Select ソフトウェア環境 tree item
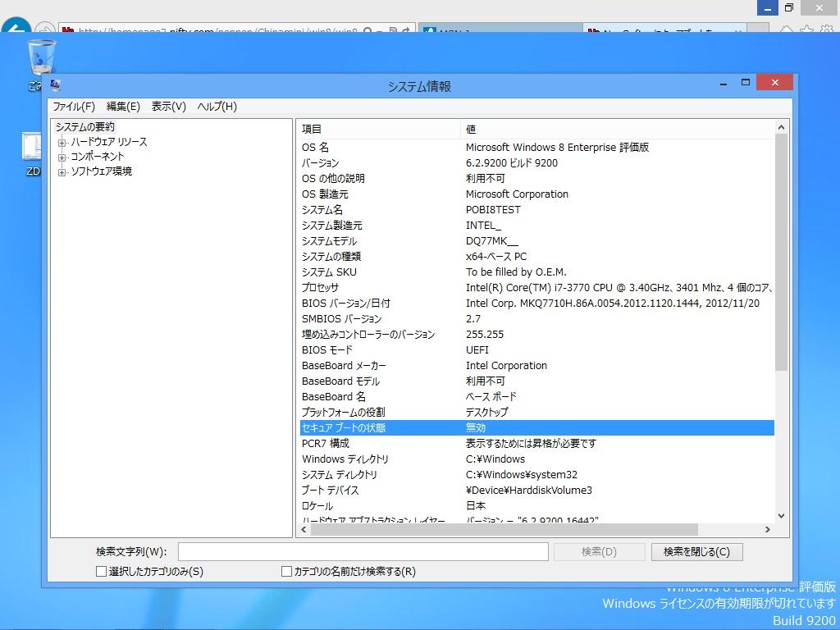Image resolution: width=840 pixels, height=630 pixels. point(101,171)
